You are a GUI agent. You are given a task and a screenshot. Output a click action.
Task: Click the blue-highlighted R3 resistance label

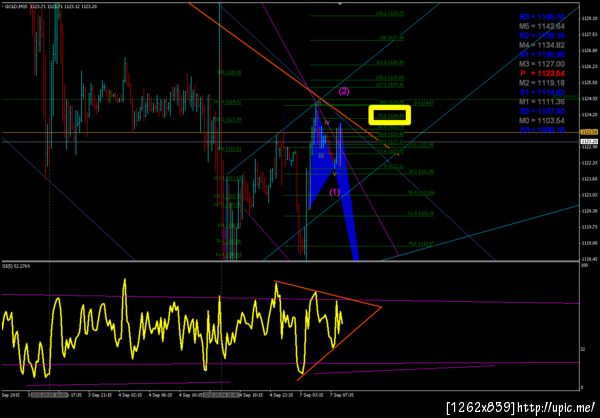coord(542,17)
